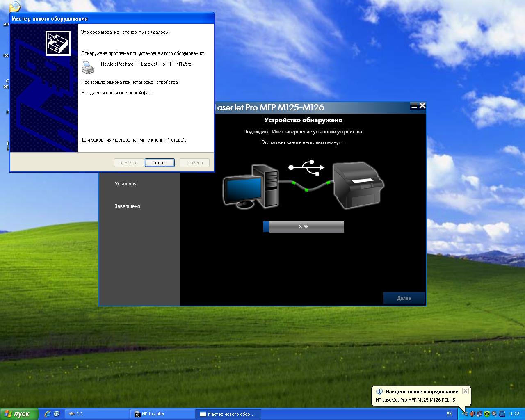Switch to the D:\ taskbar window
This screenshot has width=525, height=420.
coord(97,414)
